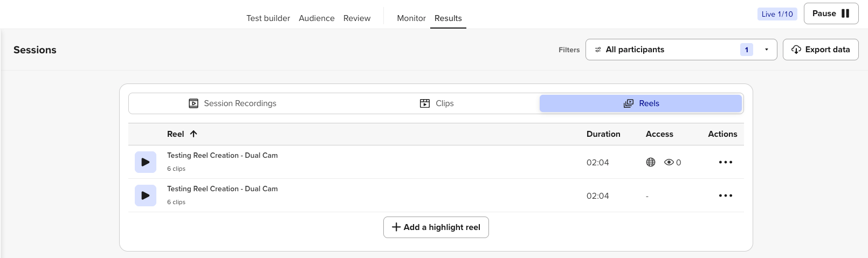The height and width of the screenshot is (258, 868).
Task: Add a highlight reel
Action: click(436, 227)
